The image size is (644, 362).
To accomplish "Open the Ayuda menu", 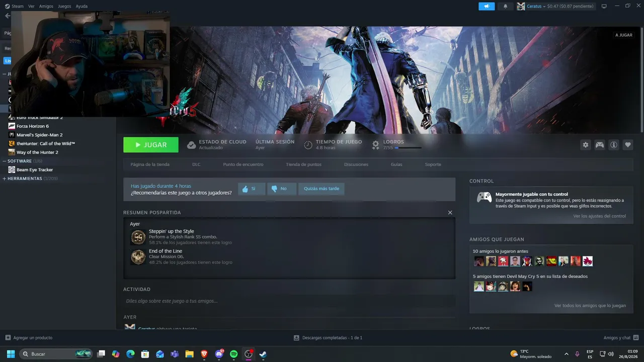I will (82, 6).
